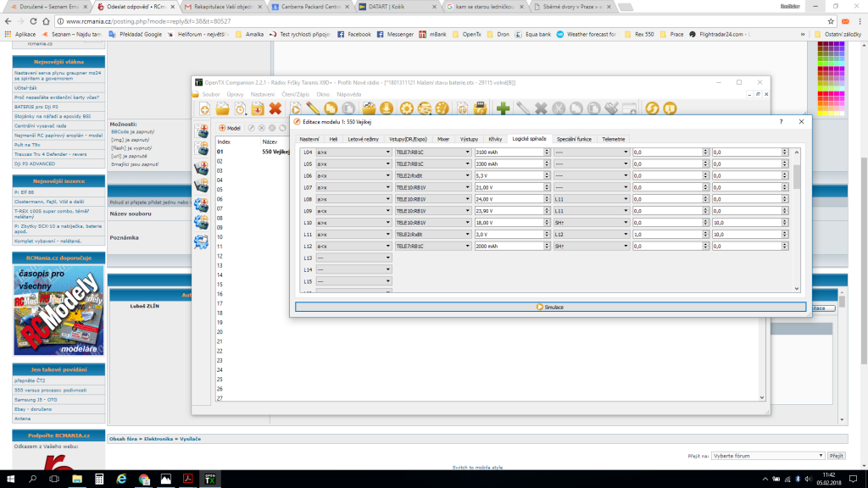Expand the empty L13 function dropdown
This screenshot has height=488, width=868.
(x=353, y=258)
